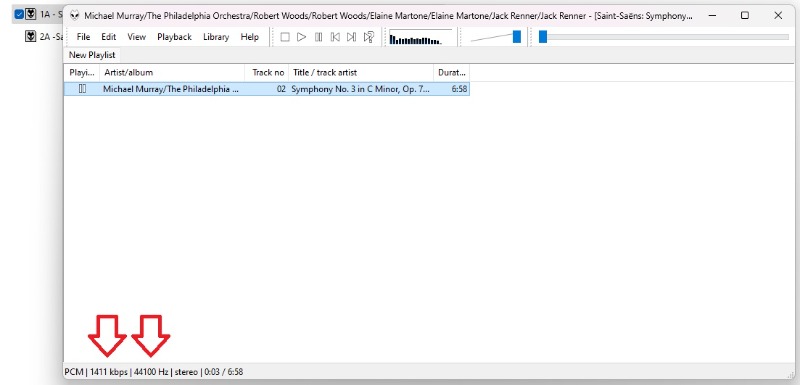Click the spectrum visualization display
This screenshot has width=800, height=385.
[420, 37]
